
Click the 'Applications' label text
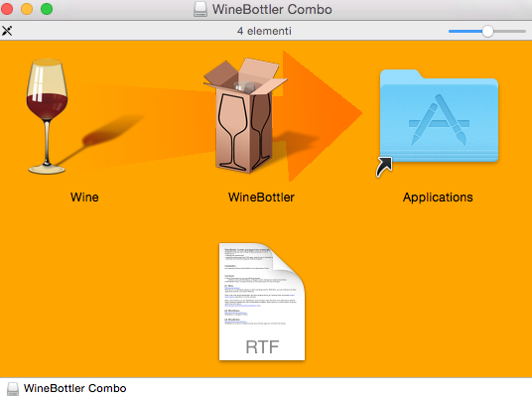(438, 198)
